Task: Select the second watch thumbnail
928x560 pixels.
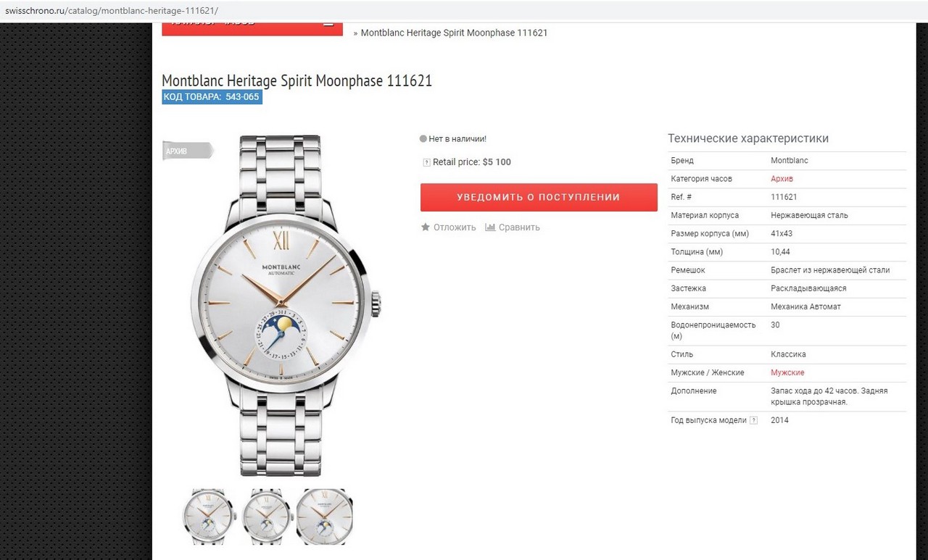Action: click(x=267, y=516)
